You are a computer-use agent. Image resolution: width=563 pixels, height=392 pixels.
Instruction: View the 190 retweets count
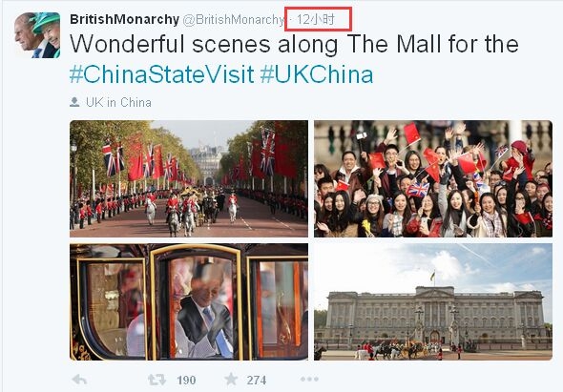tap(186, 380)
